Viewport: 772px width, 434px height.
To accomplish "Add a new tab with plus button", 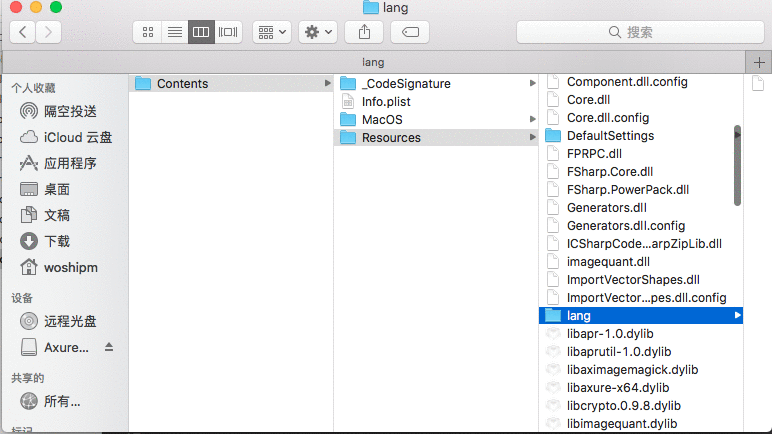I will (759, 63).
